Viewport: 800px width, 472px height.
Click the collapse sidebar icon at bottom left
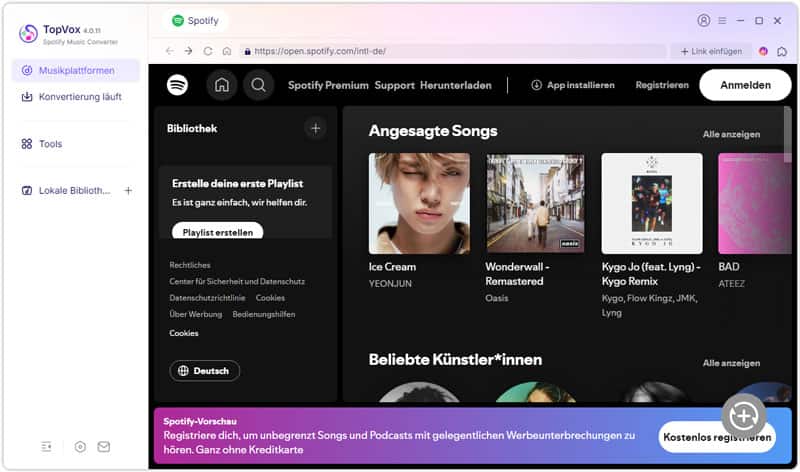[46, 447]
